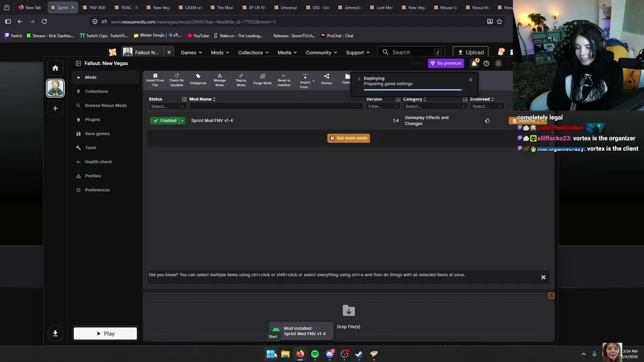The image size is (644, 362).
Task: Expand the Media menu on Nexus Mods
Action: (x=287, y=52)
